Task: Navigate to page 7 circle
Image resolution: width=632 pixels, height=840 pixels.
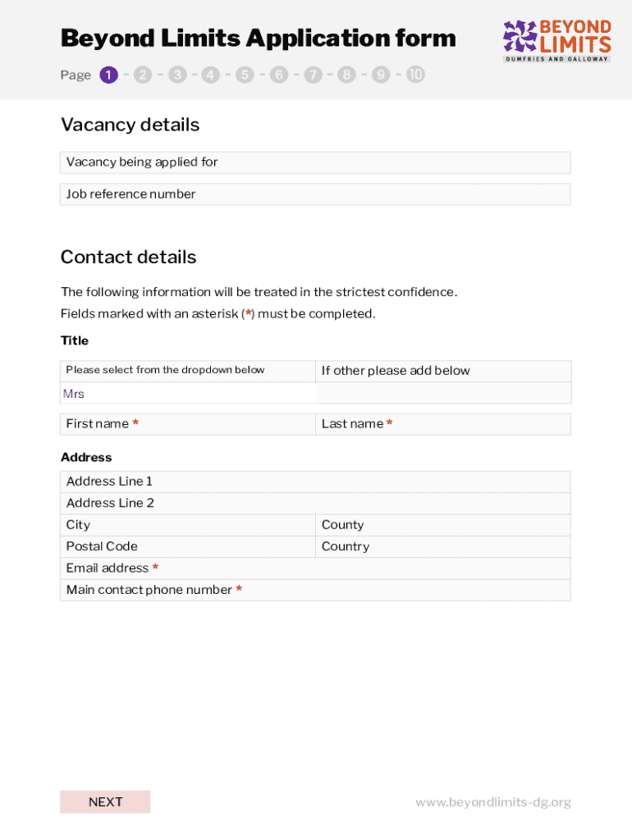Action: pos(313,75)
